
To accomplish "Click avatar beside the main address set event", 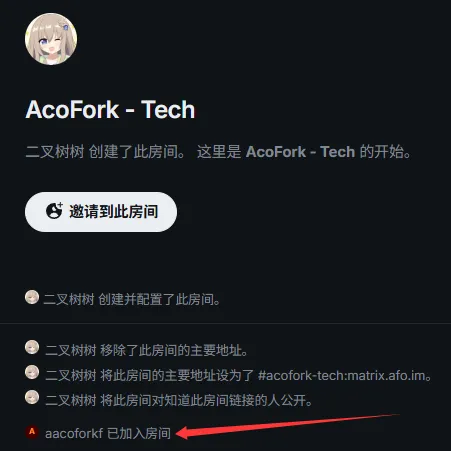I will [32, 372].
